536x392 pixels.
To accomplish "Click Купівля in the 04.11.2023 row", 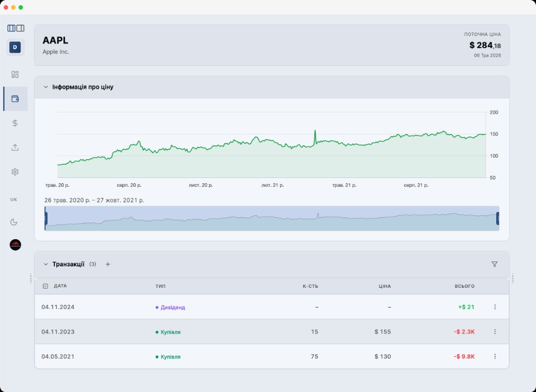I will click(x=170, y=332).
